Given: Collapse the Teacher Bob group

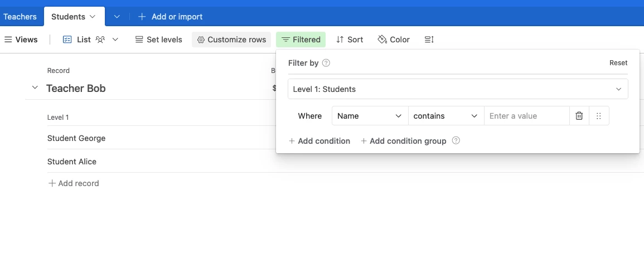Looking at the screenshot, I should (35, 87).
